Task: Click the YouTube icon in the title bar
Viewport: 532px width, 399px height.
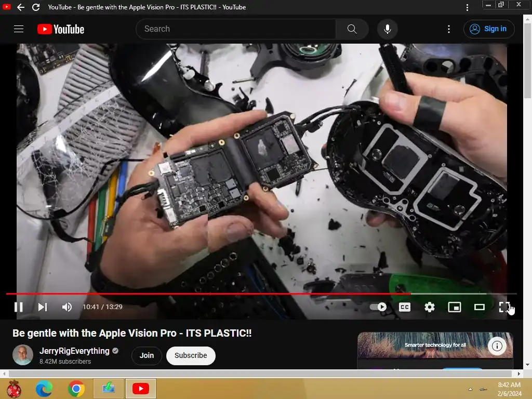Action: click(6, 7)
